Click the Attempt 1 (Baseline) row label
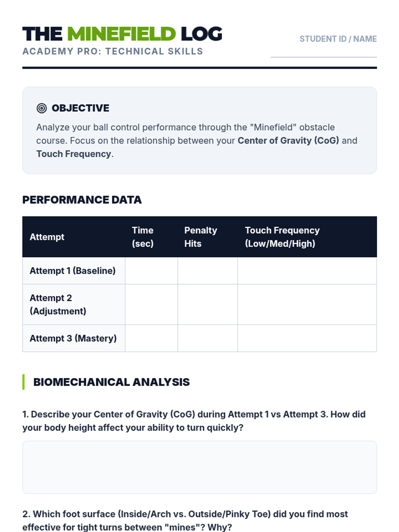Viewport: 399px width, 532px height. 72,271
